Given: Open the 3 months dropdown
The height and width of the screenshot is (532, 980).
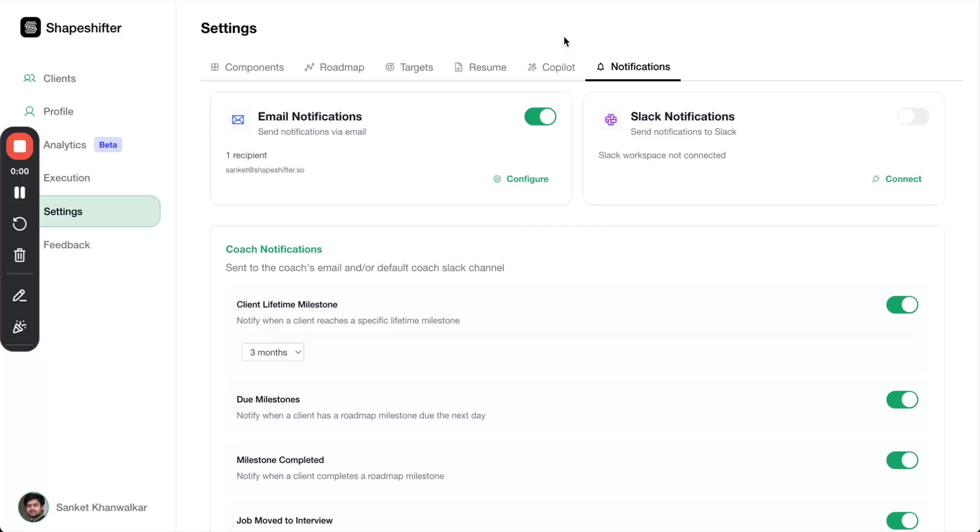Looking at the screenshot, I should coord(273,352).
